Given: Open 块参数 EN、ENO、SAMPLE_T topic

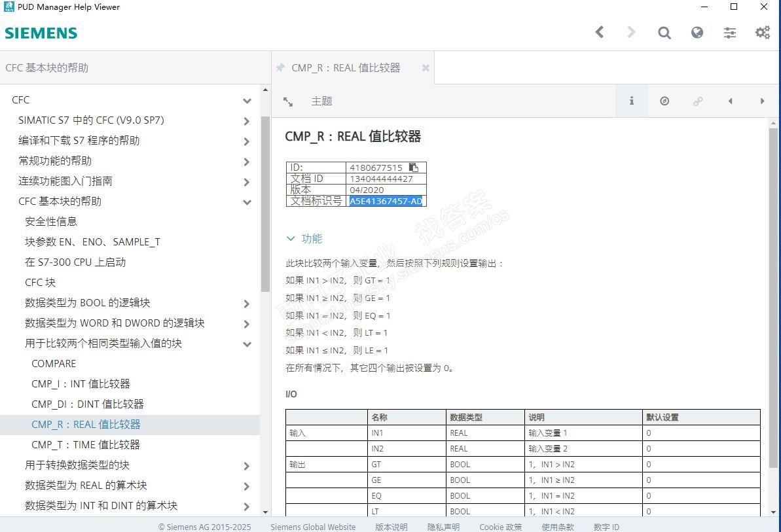Looking at the screenshot, I should (x=93, y=242).
